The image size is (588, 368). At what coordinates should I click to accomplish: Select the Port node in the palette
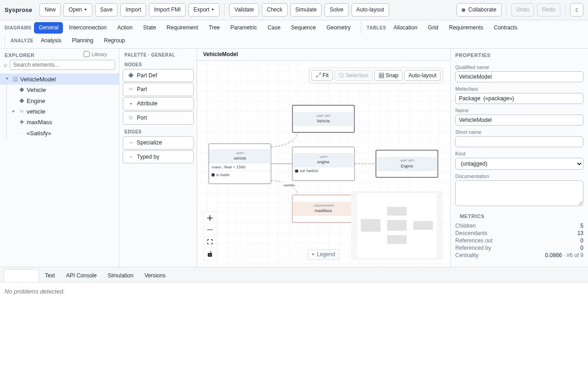(x=158, y=118)
